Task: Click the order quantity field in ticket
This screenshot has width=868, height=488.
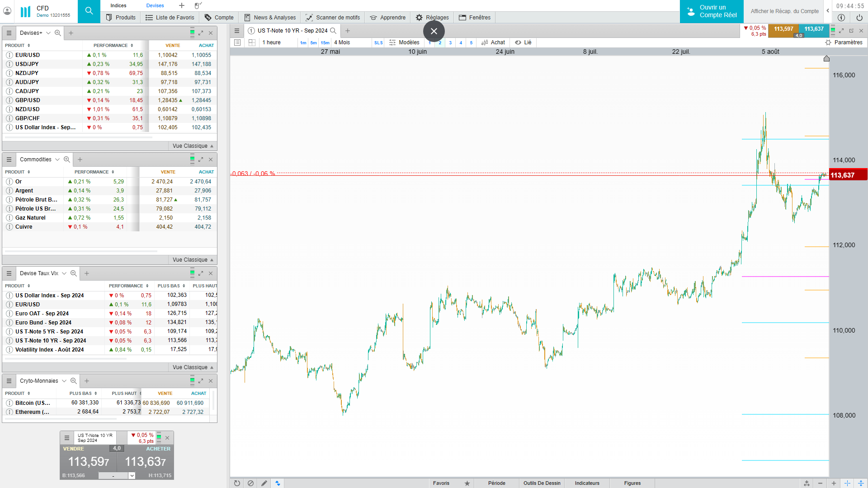Action: click(113, 475)
